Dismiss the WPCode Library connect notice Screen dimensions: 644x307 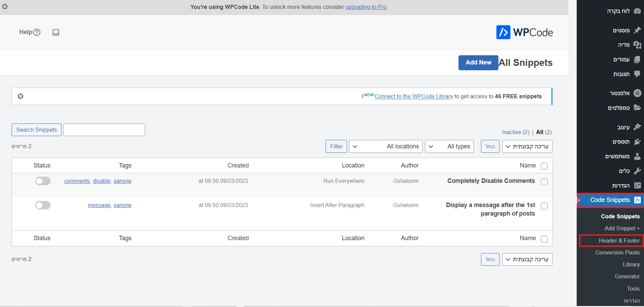click(20, 96)
